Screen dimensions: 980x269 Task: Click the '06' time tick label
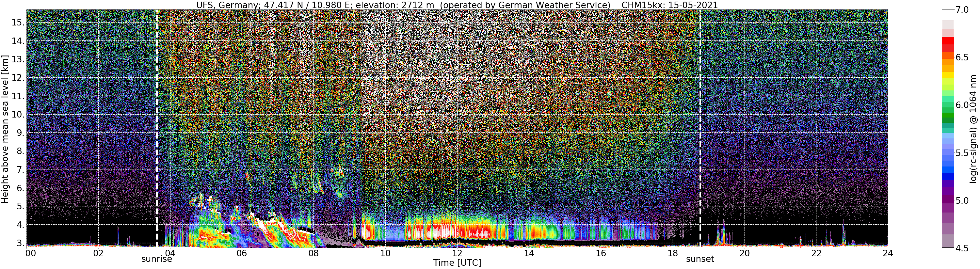coord(242,253)
